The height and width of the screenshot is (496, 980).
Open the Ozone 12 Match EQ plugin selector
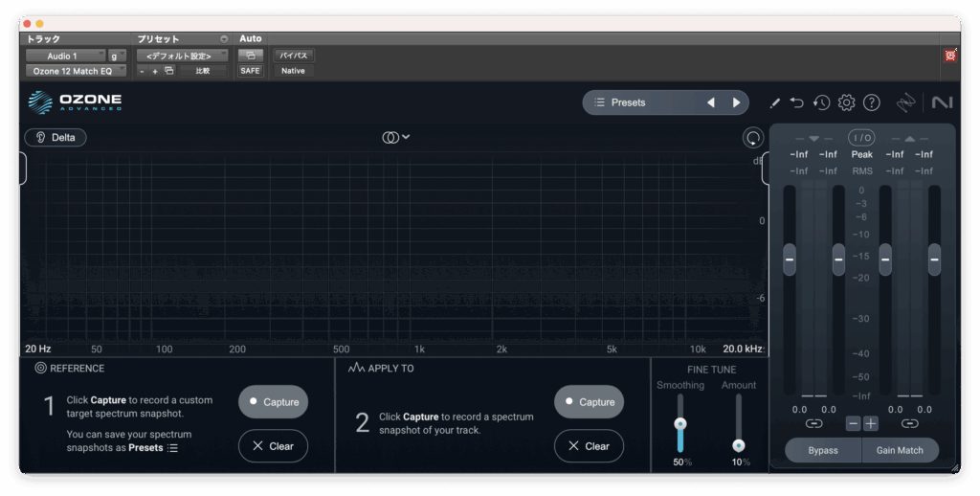pos(76,71)
